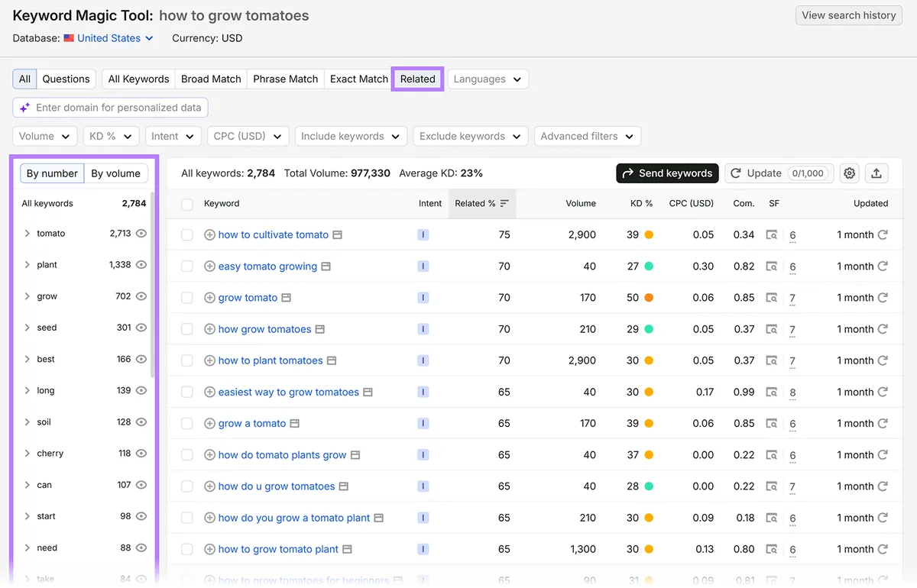Open the Languages dropdown
Screen dimensions: 917x588
point(488,79)
